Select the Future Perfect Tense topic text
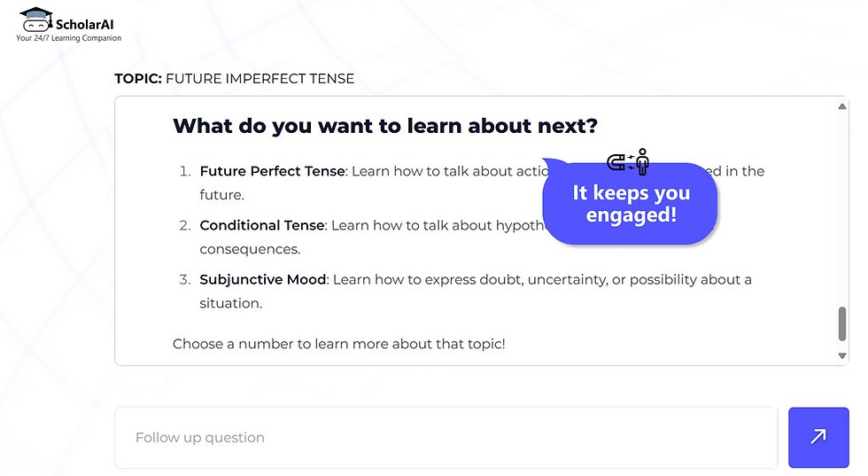This screenshot has height=476, width=868. coord(272,171)
